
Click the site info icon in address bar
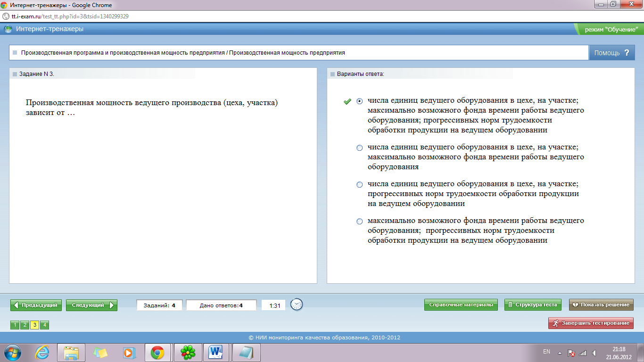coord(6,16)
